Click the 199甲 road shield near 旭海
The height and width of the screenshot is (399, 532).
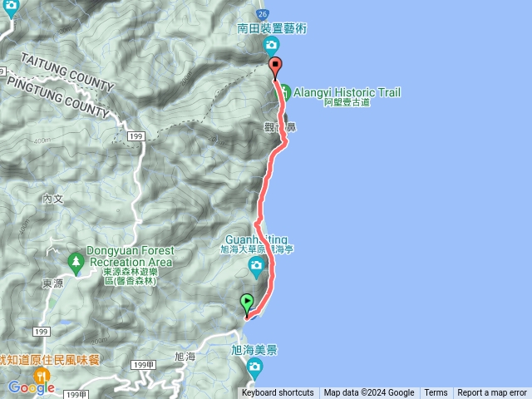point(143,365)
